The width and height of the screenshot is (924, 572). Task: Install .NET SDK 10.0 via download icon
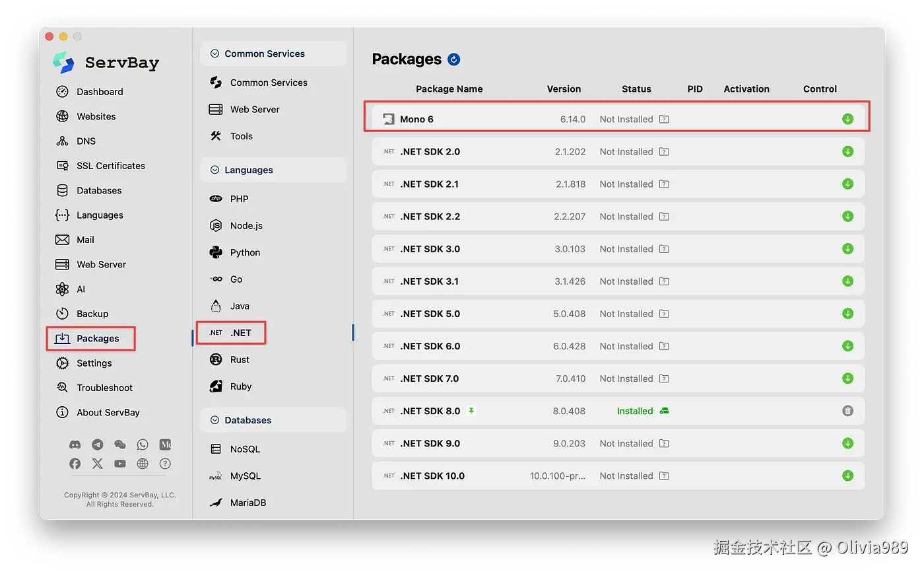pos(847,476)
